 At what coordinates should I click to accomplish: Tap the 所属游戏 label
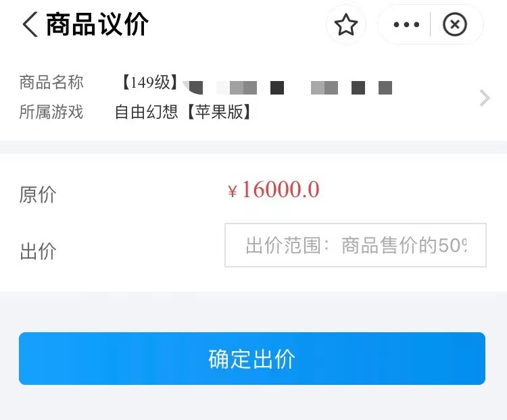(51, 112)
